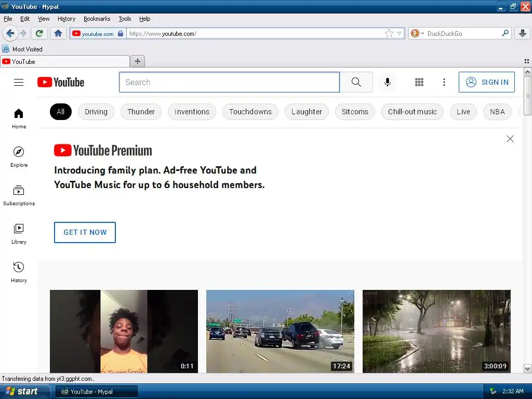
Task: Select the Laughter filter chip
Action: coord(307,112)
